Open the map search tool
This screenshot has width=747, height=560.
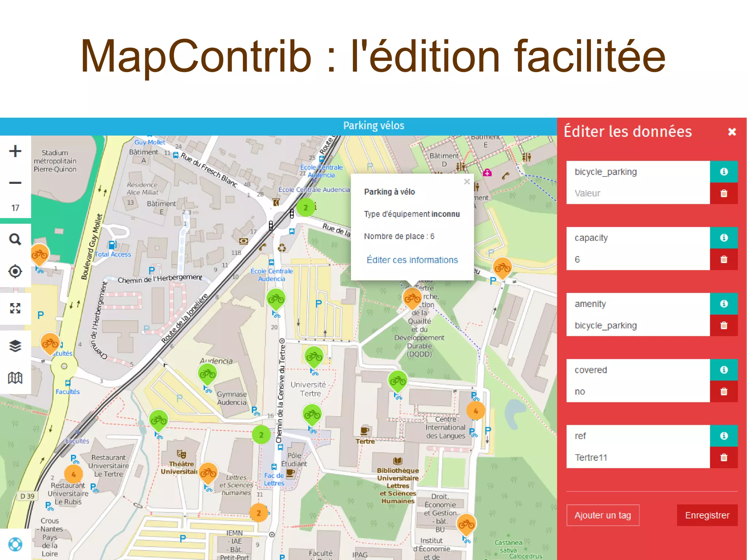pos(15,239)
